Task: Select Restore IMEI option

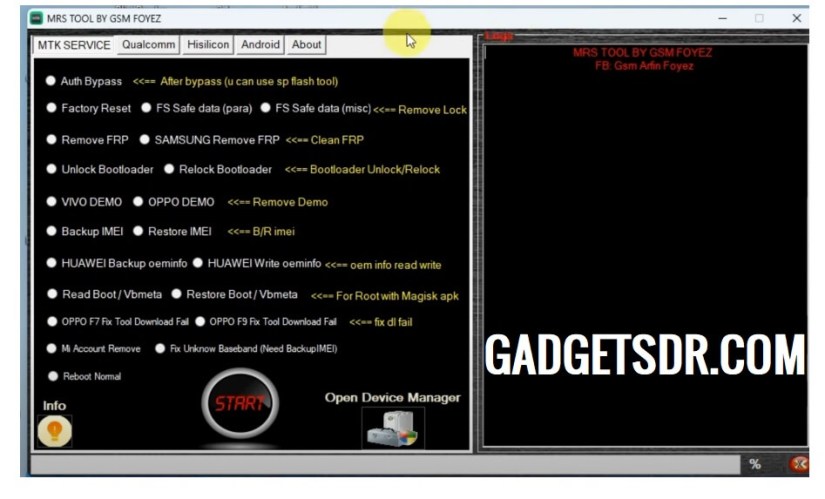Action: click(172, 231)
